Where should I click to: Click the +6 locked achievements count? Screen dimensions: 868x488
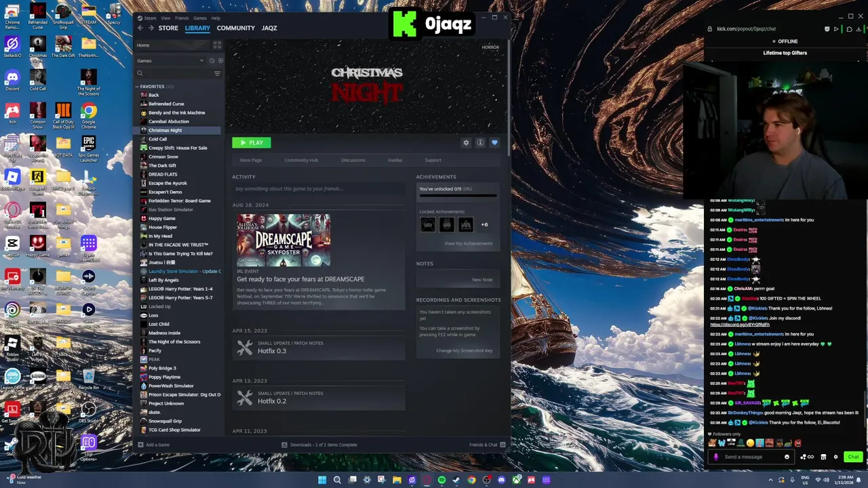pos(484,224)
